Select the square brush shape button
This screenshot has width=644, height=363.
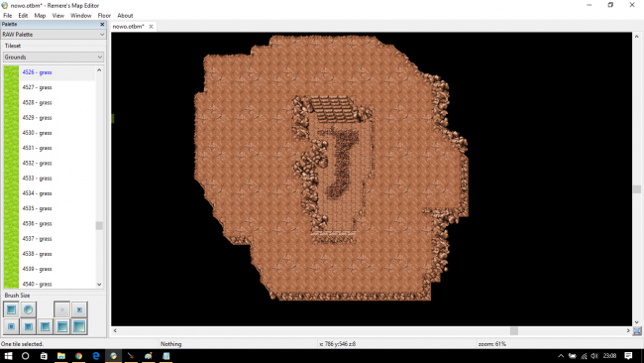(11, 309)
